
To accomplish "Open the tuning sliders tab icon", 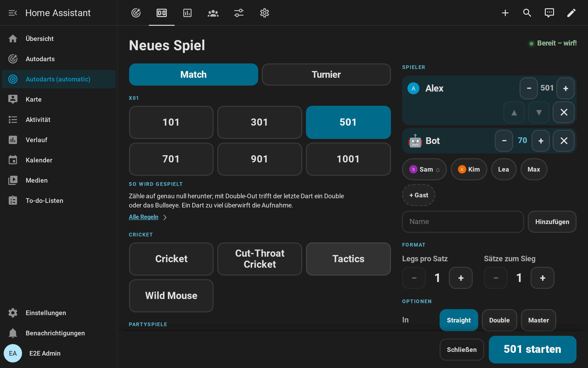I will coord(239,13).
